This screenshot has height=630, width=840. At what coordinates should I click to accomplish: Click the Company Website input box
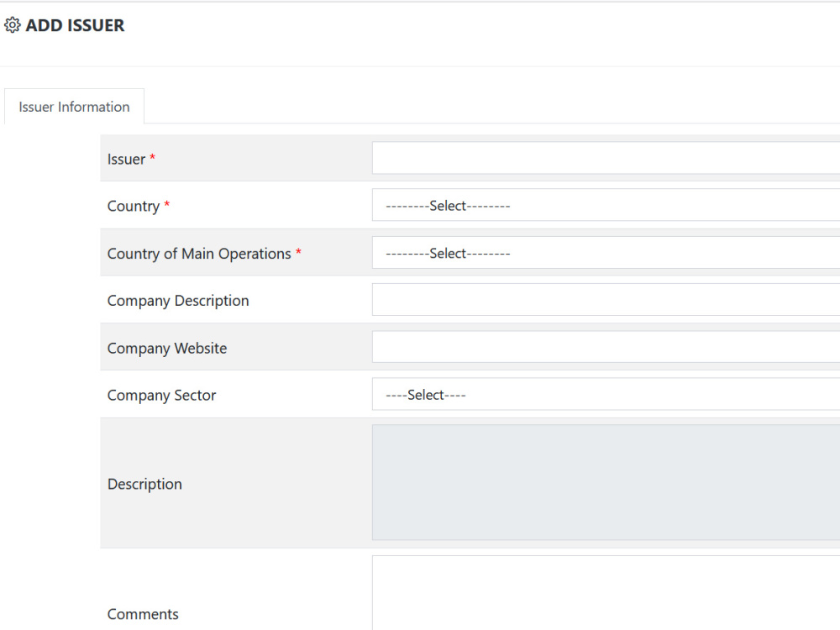pyautogui.click(x=606, y=347)
